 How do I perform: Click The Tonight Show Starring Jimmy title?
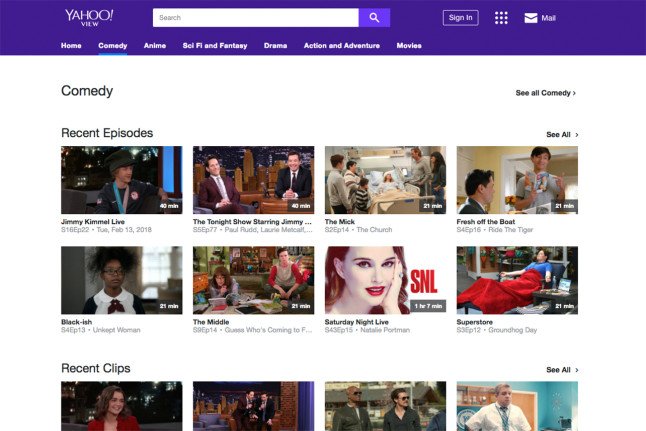252,222
